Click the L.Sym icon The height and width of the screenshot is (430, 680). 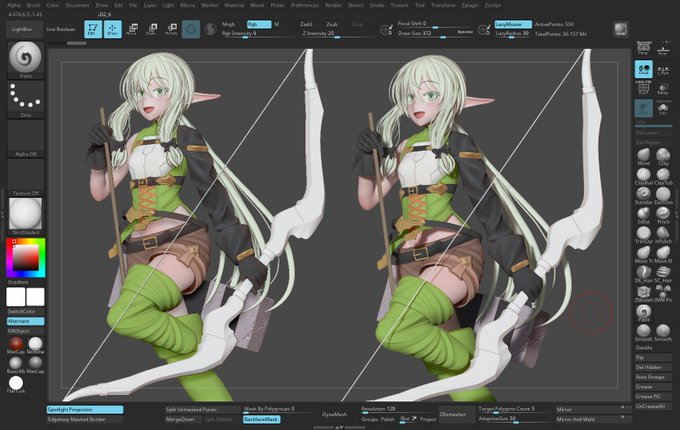(663, 69)
